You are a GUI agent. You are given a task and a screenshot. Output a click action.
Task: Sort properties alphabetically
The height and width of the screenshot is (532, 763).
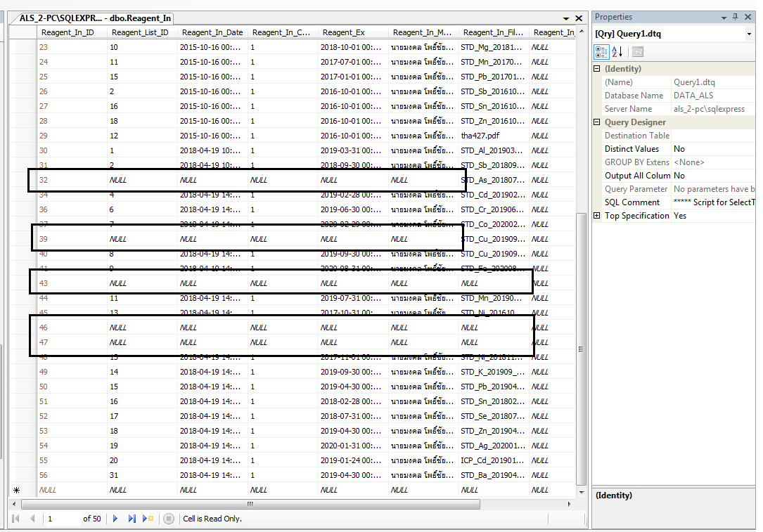[618, 51]
